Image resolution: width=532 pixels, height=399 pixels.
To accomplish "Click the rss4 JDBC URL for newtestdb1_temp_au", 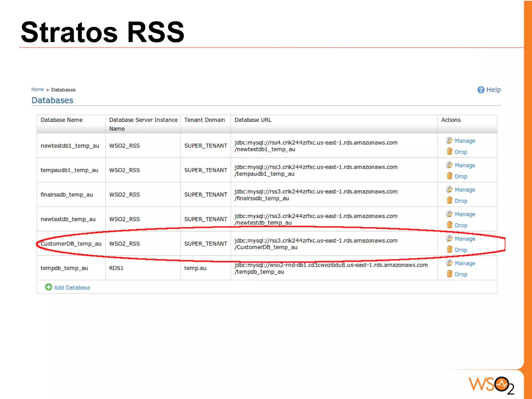I will tap(316, 146).
